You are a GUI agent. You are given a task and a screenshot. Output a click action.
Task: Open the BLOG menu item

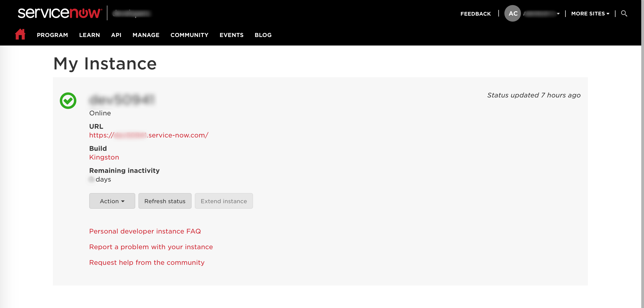(x=263, y=35)
